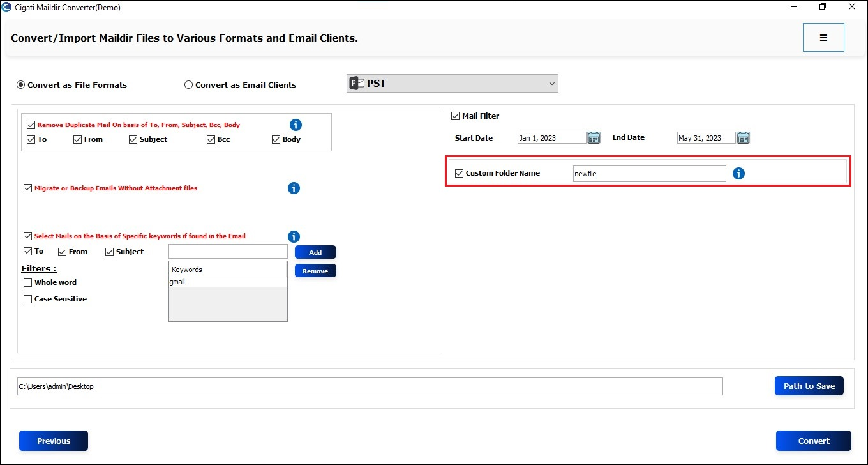Uncheck Subject in keyword filter row
The width and height of the screenshot is (868, 465).
109,252
